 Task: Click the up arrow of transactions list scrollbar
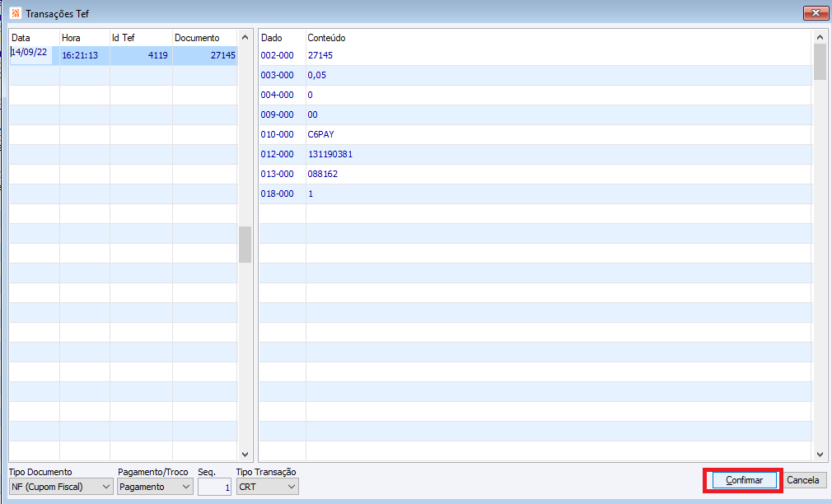click(245, 37)
